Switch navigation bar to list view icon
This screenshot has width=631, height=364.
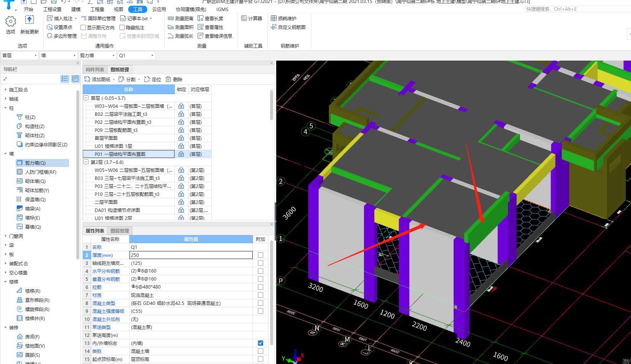point(64,79)
